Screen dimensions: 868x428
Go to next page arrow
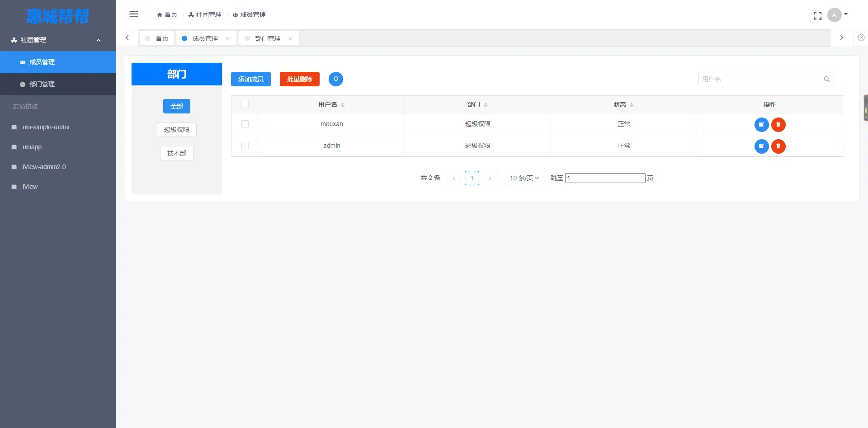(x=490, y=178)
